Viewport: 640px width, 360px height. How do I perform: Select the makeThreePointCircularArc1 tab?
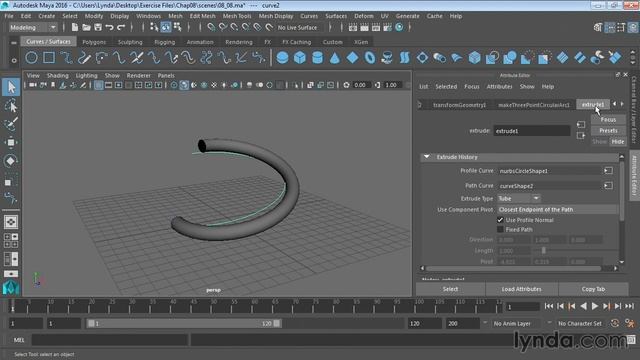(x=534, y=105)
